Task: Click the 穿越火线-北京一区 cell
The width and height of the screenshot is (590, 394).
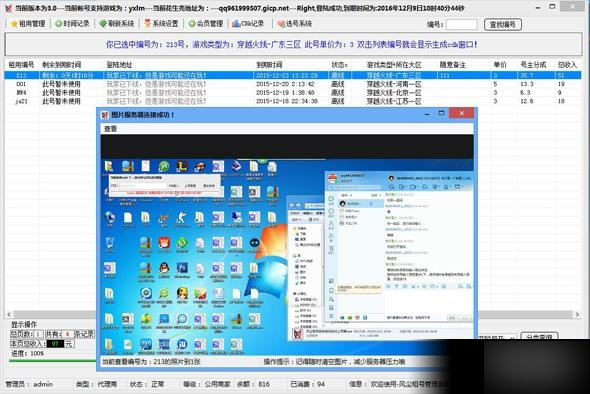Action: click(394, 93)
